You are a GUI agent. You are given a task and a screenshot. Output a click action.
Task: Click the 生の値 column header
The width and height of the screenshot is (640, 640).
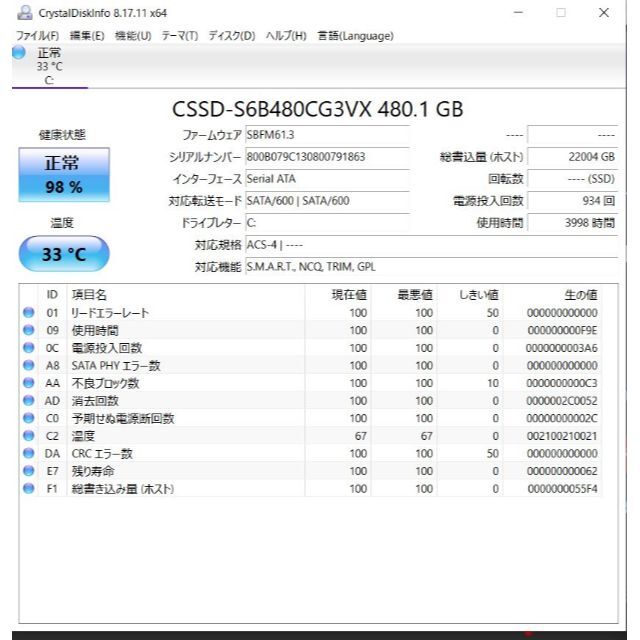coord(553,295)
